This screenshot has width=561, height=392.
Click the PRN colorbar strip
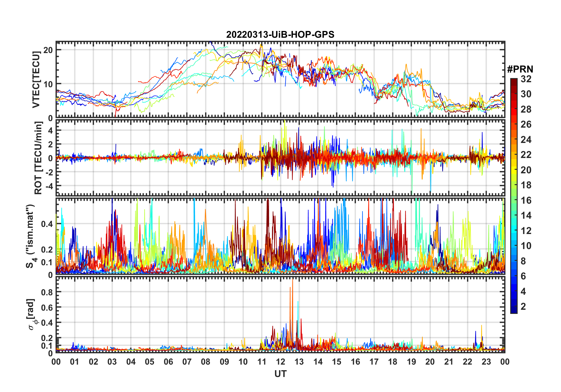tap(514, 196)
